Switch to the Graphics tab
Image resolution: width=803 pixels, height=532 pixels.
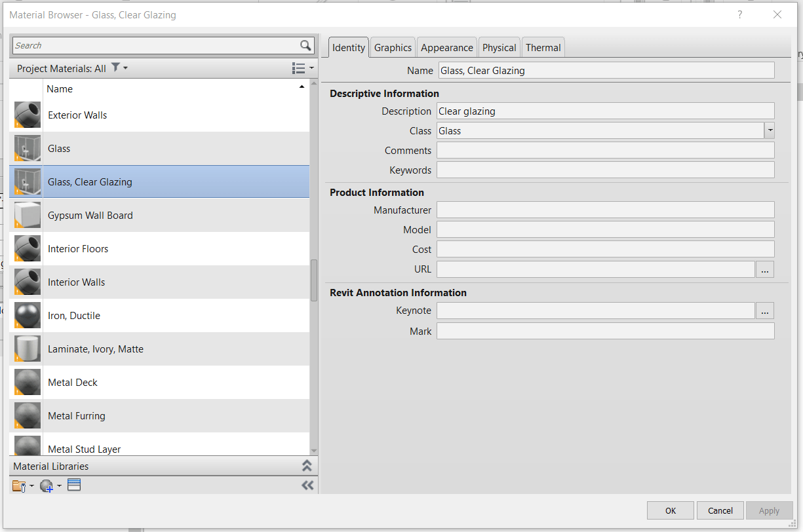tap(393, 47)
